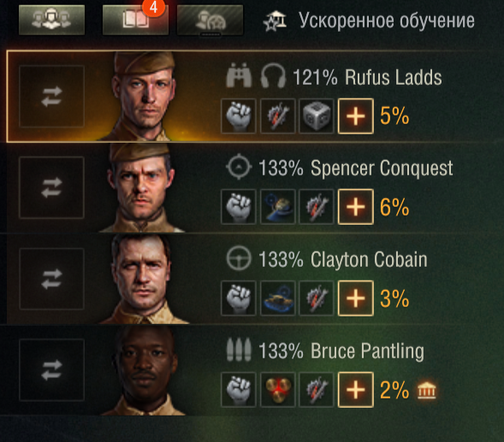Swap crew member Clayton Cobain

(x=51, y=279)
